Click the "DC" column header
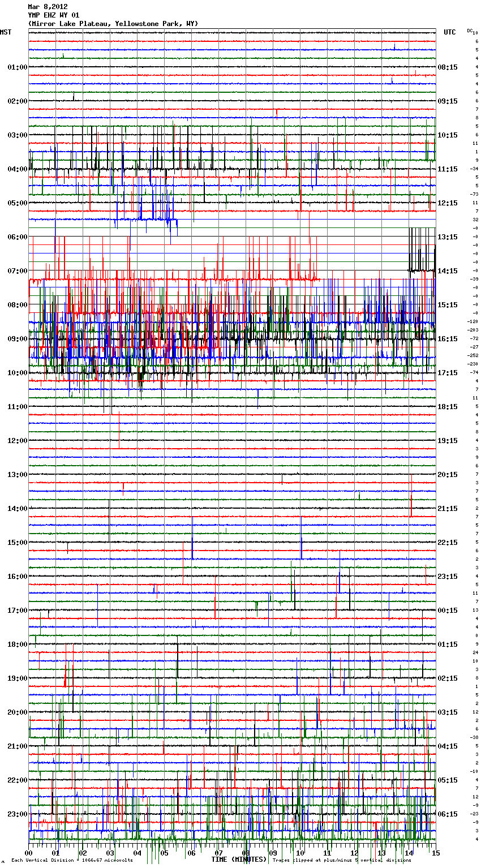Screen dimensions: 481x868 pos(470,31)
